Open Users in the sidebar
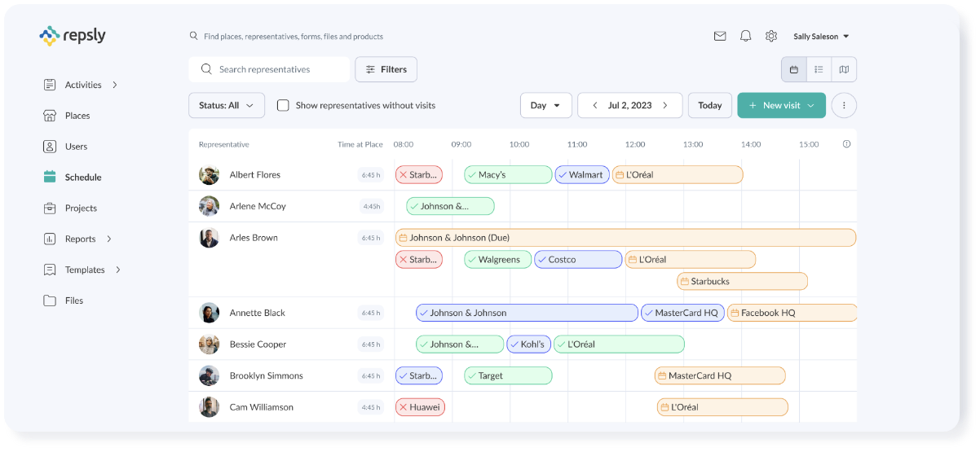 [x=76, y=147]
